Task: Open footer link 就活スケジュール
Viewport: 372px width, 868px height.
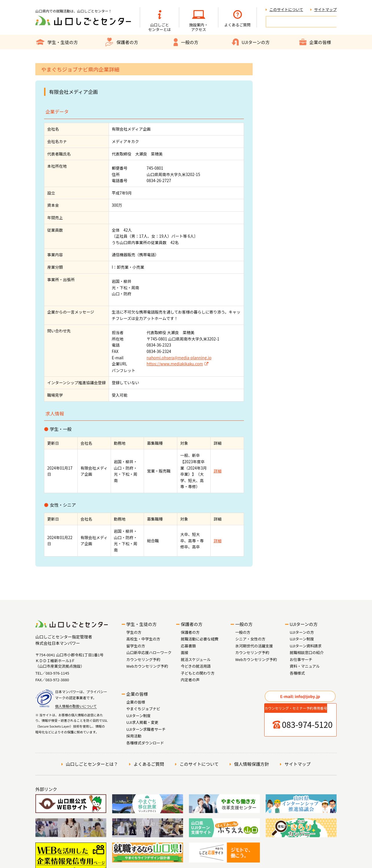Action: coord(196,660)
